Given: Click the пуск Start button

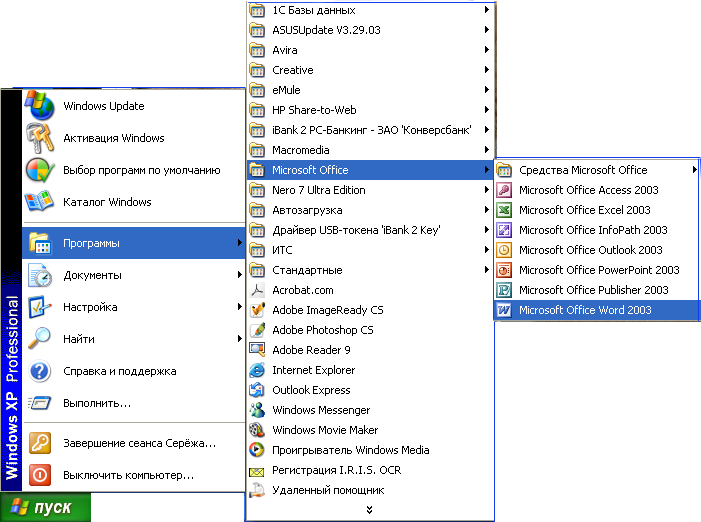Looking at the screenshot, I should coord(45,507).
